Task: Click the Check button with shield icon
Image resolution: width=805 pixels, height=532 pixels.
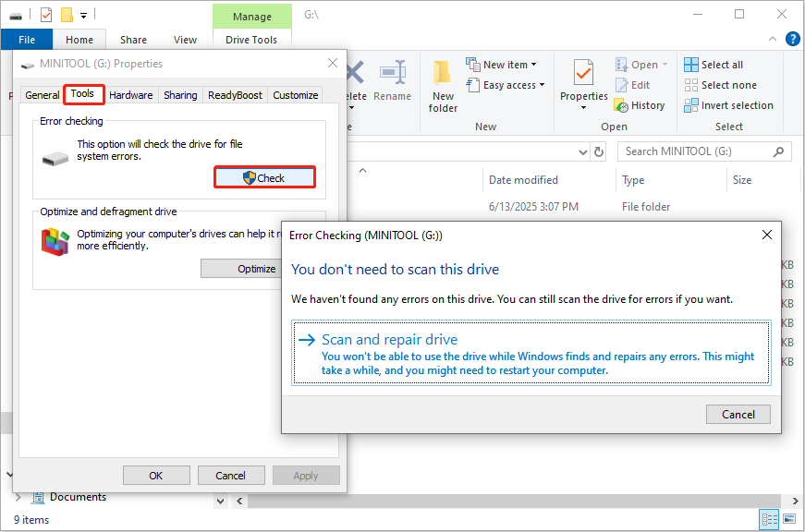Action: 264,177
